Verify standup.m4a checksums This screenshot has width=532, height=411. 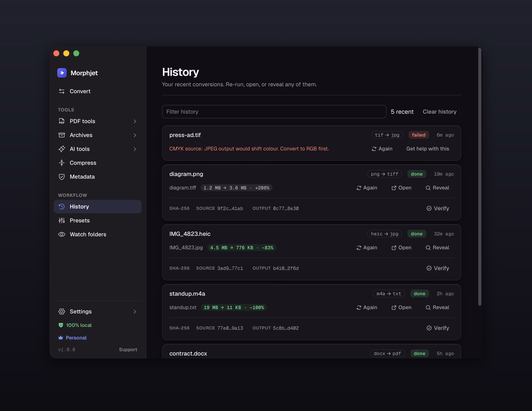click(438, 328)
